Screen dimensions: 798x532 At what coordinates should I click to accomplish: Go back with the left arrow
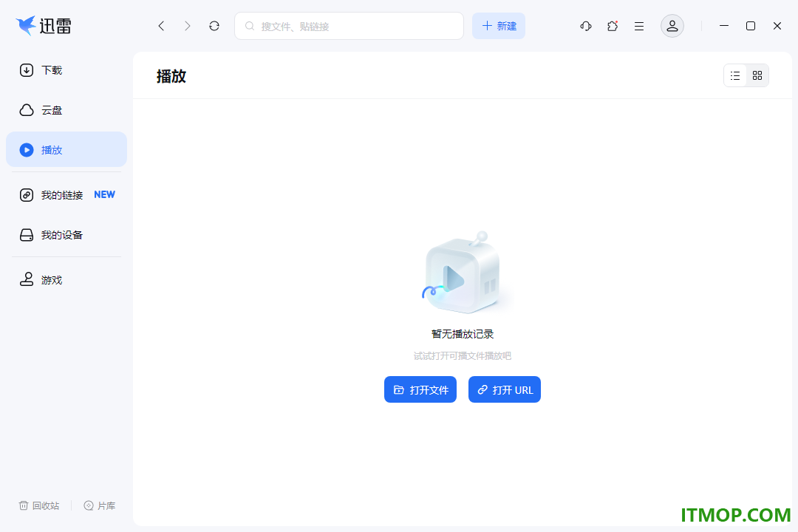(x=161, y=26)
